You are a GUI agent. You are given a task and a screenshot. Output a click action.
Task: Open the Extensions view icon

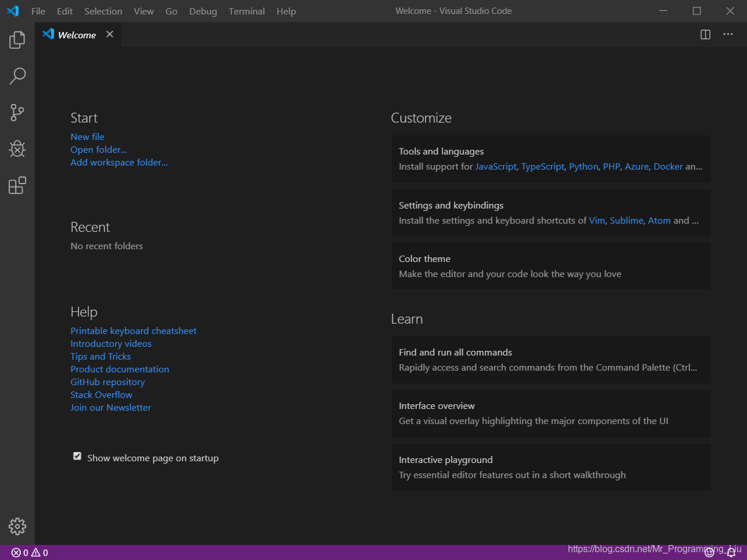point(17,185)
